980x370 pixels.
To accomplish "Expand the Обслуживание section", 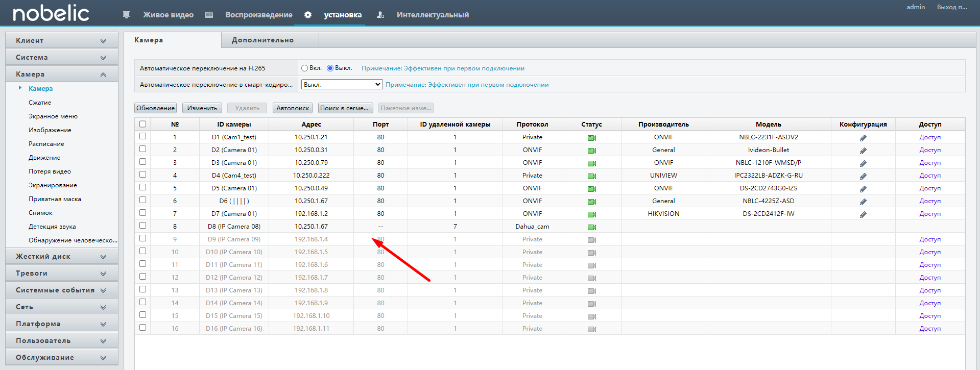I will pos(62,357).
